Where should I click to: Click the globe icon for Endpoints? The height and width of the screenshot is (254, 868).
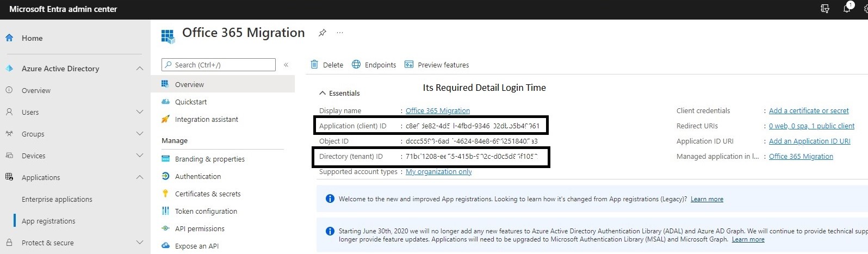[x=356, y=64]
